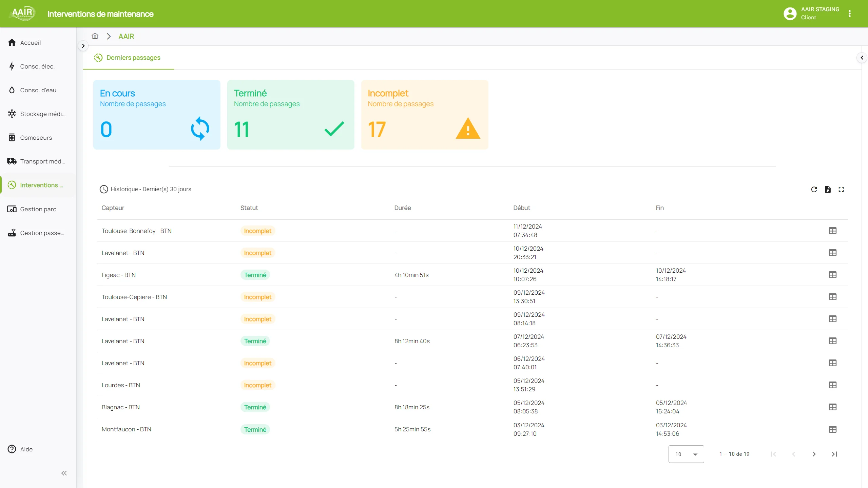Click the home breadcrumb icon
The height and width of the screenshot is (488, 868).
coord(95,36)
